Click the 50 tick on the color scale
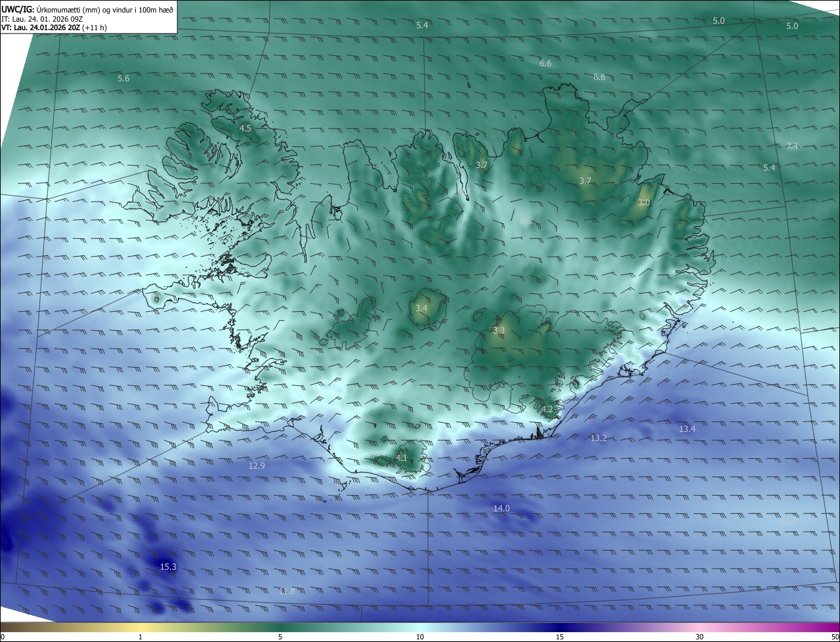This screenshot has height=642, width=840. (835, 637)
